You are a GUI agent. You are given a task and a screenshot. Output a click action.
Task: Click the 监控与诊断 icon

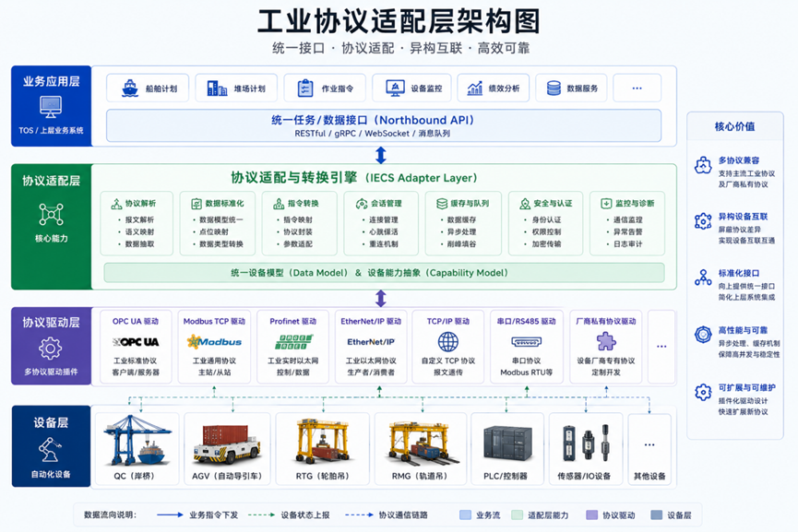tap(606, 204)
